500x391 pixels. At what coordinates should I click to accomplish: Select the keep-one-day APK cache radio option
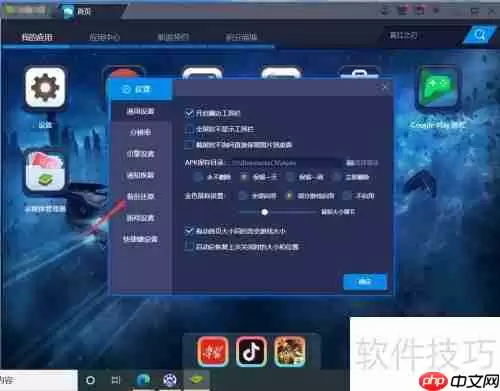click(x=244, y=177)
